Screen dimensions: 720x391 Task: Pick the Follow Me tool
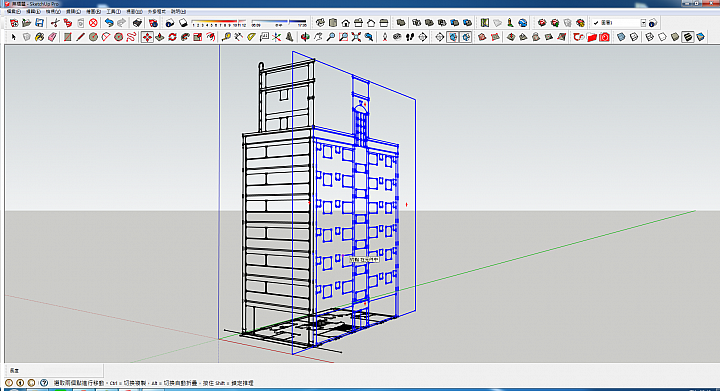click(185, 37)
